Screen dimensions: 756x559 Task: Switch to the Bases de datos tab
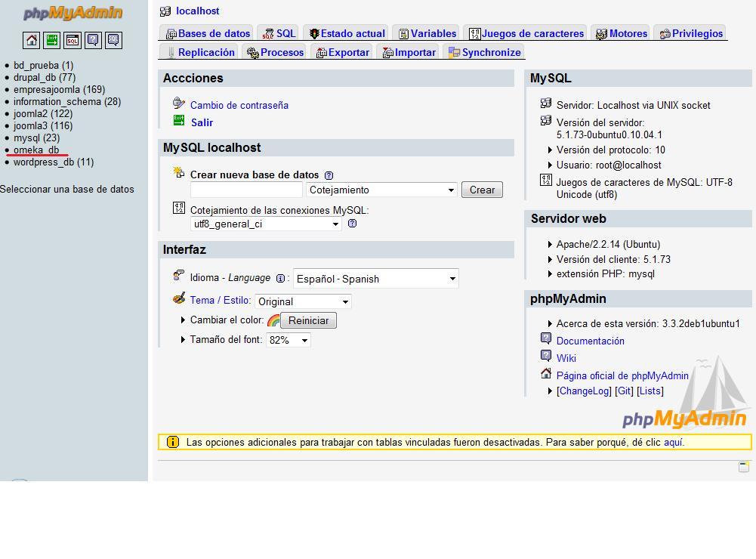point(208,33)
